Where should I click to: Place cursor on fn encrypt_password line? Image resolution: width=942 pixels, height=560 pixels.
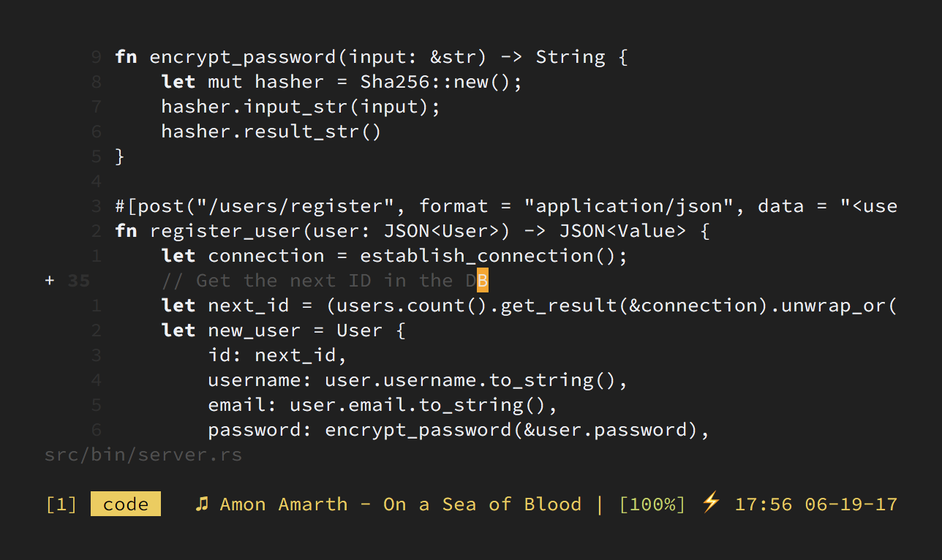372,57
